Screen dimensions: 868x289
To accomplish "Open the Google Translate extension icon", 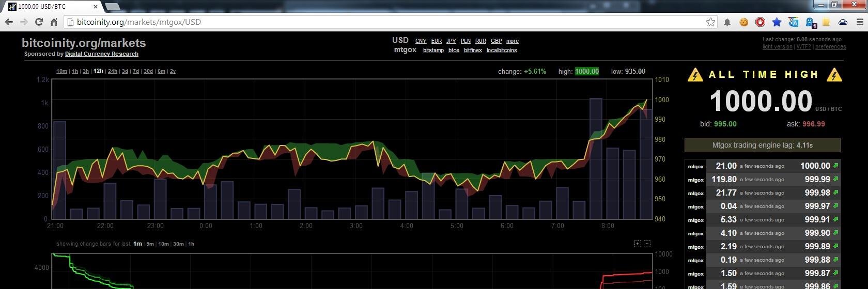I will pos(793,22).
